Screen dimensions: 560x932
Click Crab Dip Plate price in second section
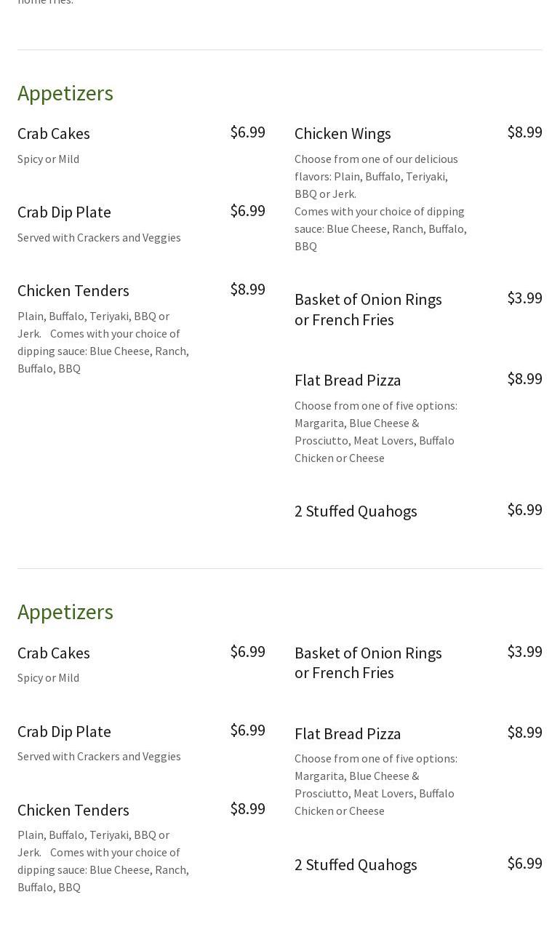click(x=247, y=730)
